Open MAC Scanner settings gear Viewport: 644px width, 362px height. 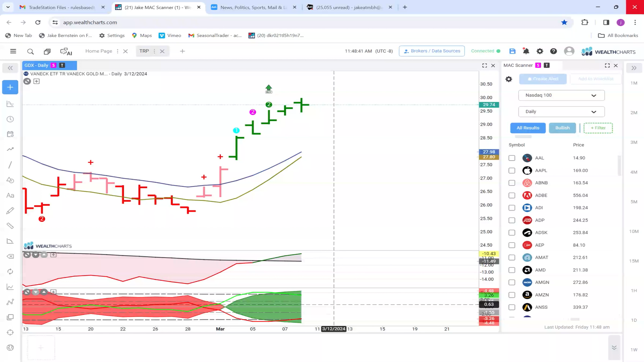tap(509, 79)
